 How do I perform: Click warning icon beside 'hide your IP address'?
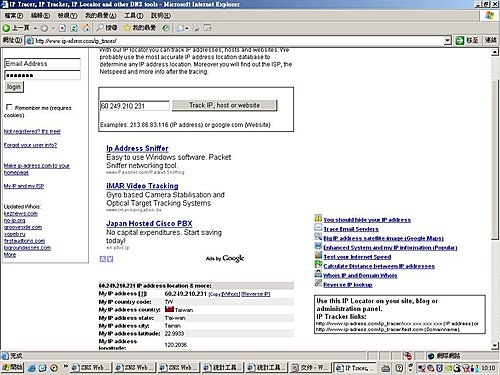[318, 218]
